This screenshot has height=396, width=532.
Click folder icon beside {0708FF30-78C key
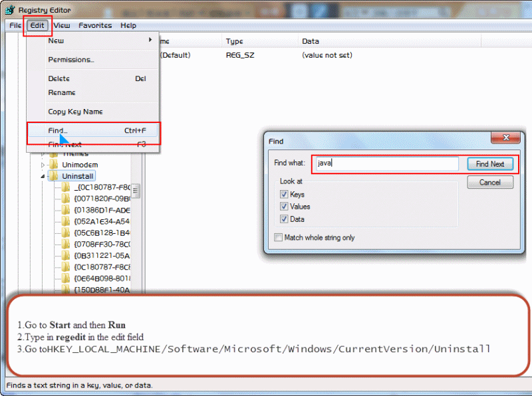(x=65, y=244)
